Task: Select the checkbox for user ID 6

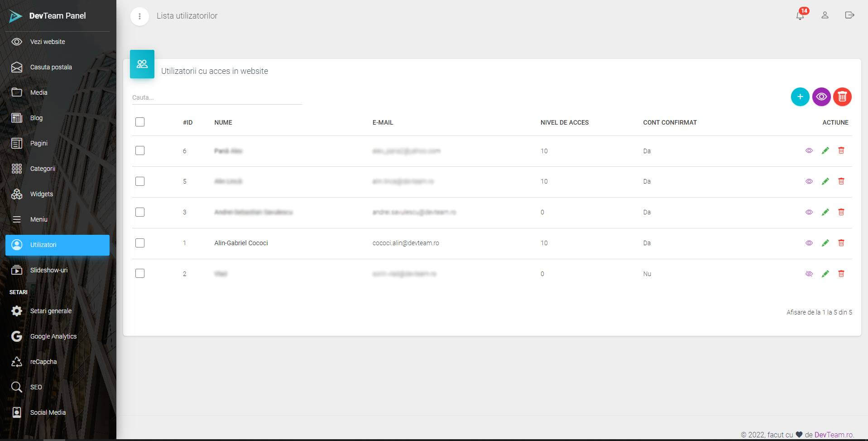Action: 140,150
